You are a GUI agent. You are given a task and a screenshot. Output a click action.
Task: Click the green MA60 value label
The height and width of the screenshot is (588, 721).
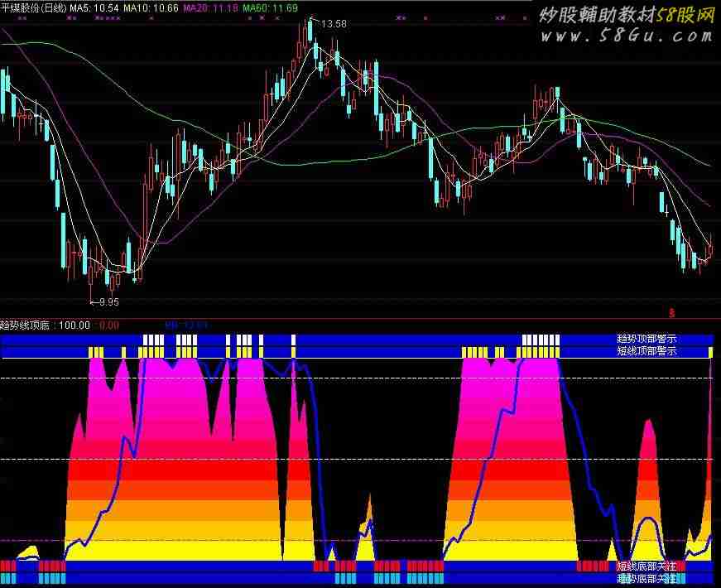coord(271,7)
